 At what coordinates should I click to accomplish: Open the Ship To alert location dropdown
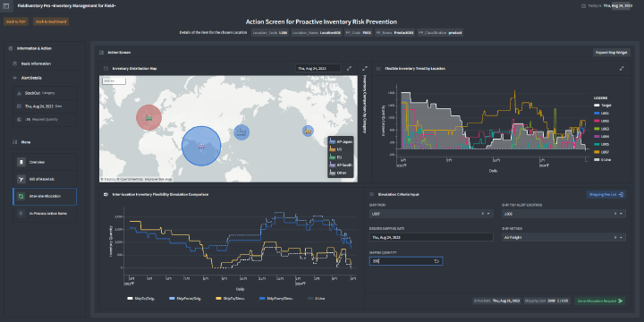(x=563, y=214)
